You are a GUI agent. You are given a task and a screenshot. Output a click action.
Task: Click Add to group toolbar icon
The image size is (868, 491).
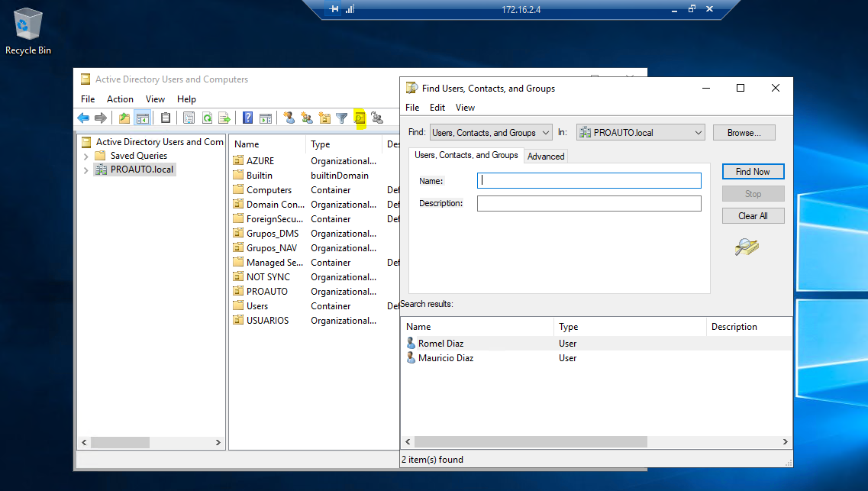[x=377, y=118]
